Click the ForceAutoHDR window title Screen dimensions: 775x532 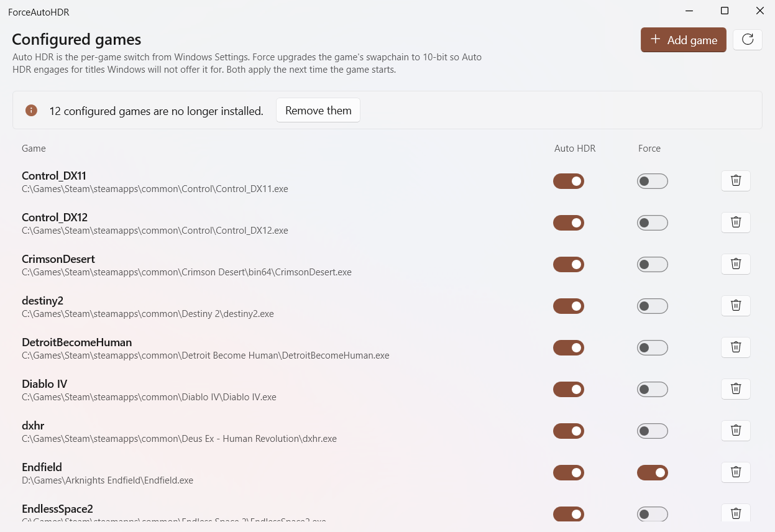[x=39, y=12]
